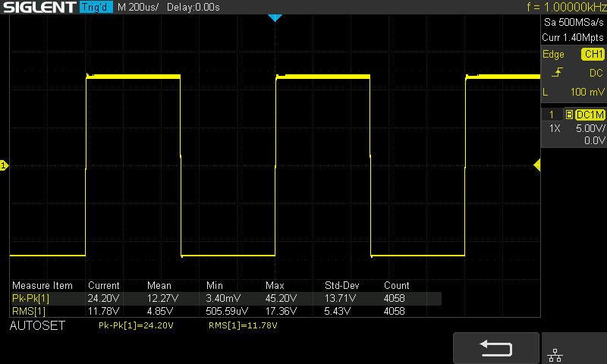Select the RMS[1] measurement row label
This screenshot has width=607, height=364.
coord(29,312)
